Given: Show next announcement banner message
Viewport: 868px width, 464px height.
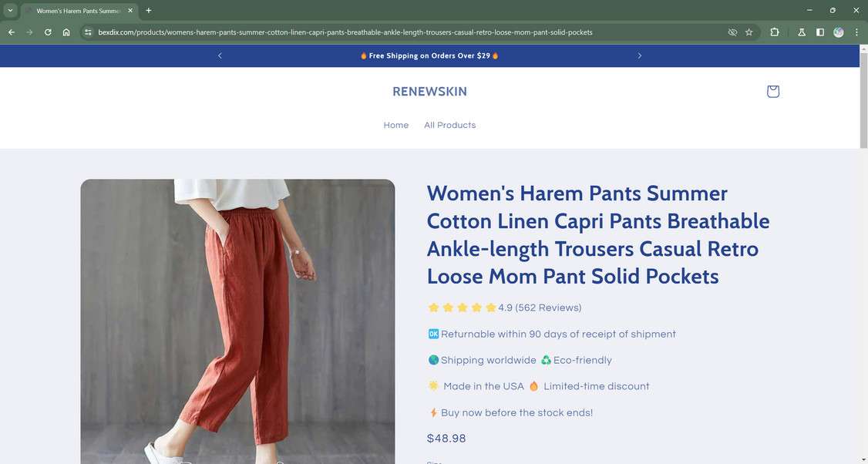Looking at the screenshot, I should pos(639,55).
